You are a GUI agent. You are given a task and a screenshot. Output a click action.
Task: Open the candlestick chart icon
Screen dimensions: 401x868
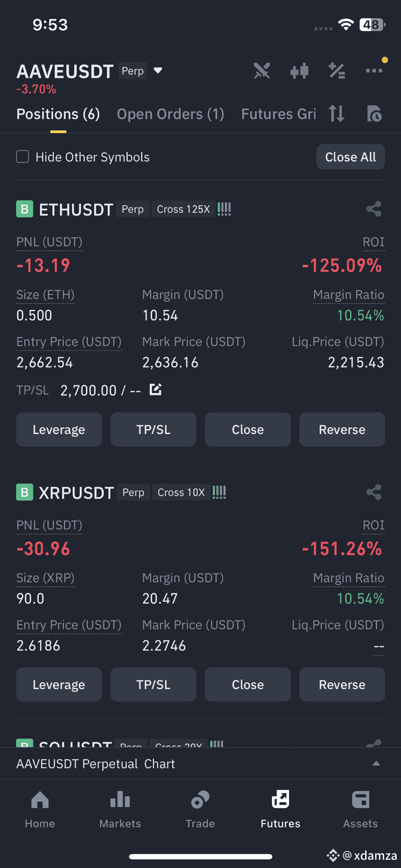299,71
